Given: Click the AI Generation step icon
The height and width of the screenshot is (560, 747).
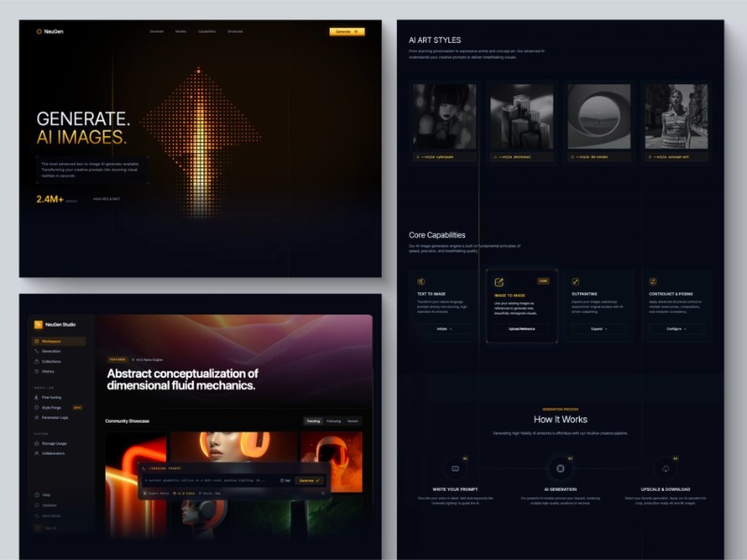Looking at the screenshot, I should click(x=560, y=469).
